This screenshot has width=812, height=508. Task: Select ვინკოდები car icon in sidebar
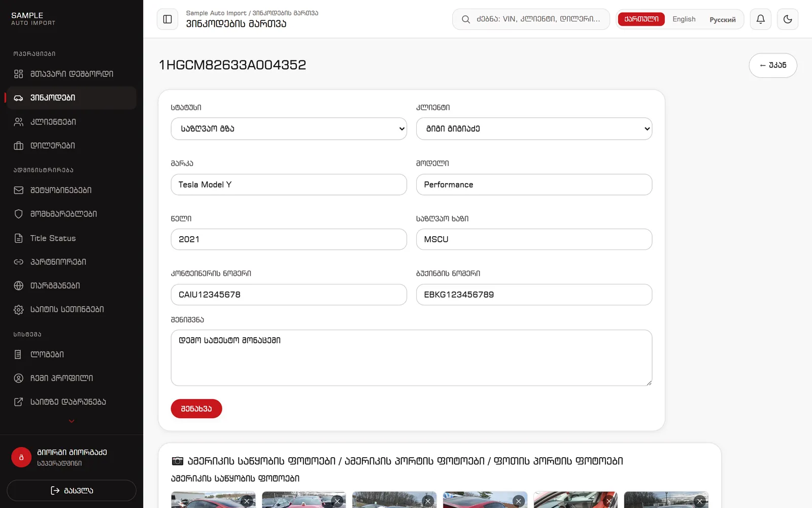tap(19, 98)
